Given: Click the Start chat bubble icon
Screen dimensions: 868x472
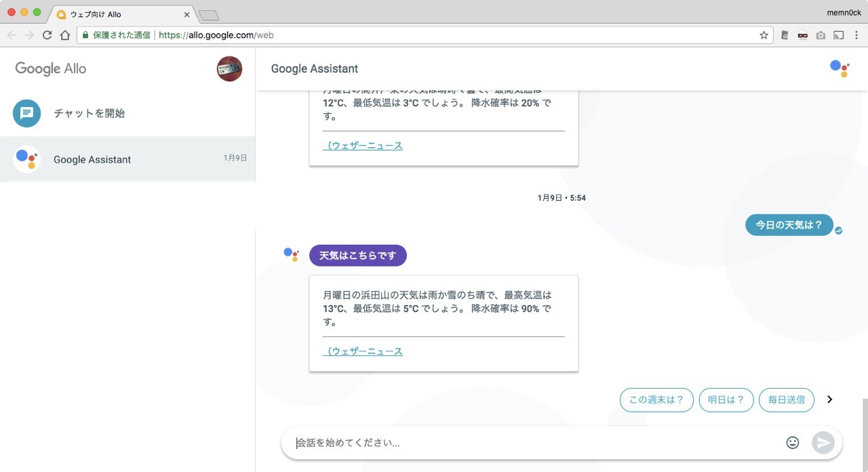Looking at the screenshot, I should (x=27, y=113).
